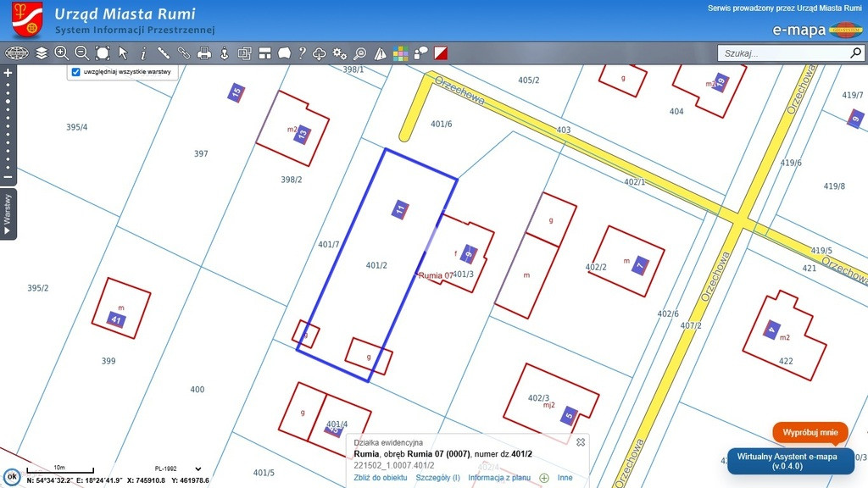The width and height of the screenshot is (868, 488).
Task: Select the polygon shape tool icon
Action: point(285,53)
